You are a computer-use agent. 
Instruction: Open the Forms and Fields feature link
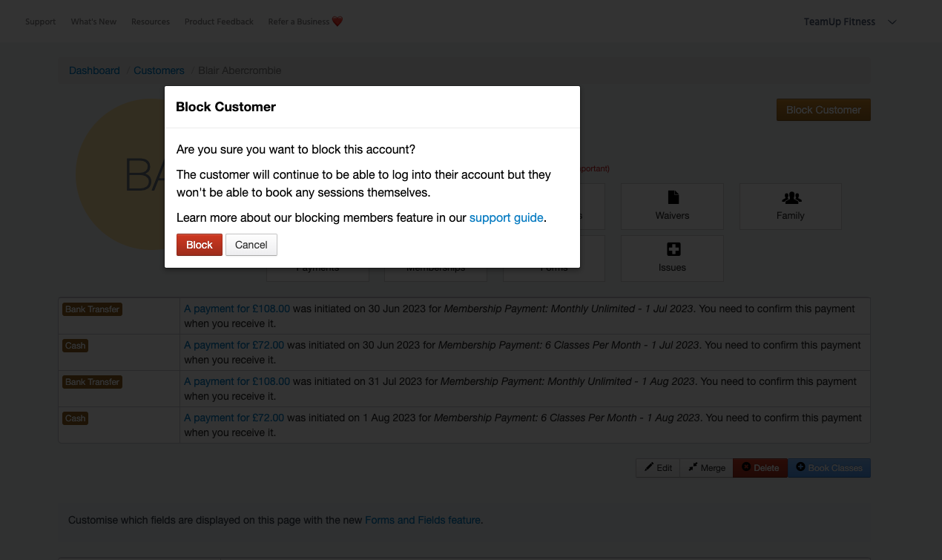pos(423,521)
